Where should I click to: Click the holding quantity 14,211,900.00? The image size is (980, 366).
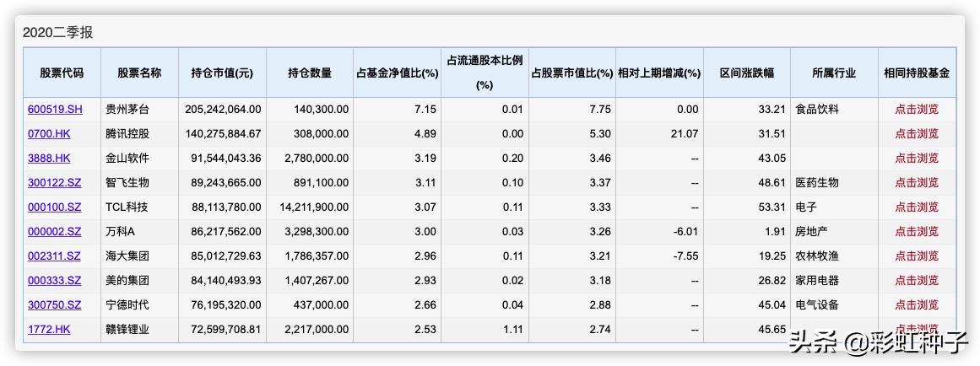tap(314, 207)
